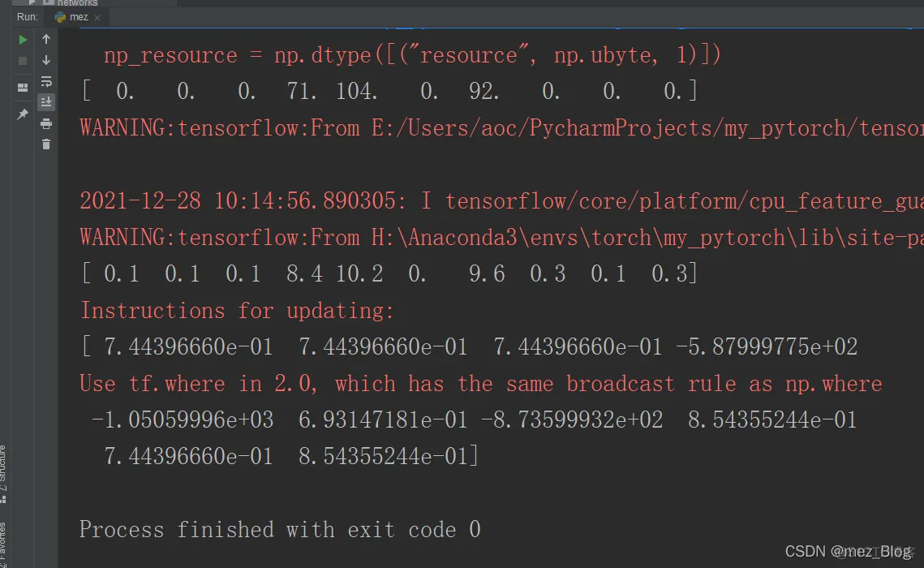The image size is (924, 568).
Task: Open the Structure tool window
Action: 3,475
